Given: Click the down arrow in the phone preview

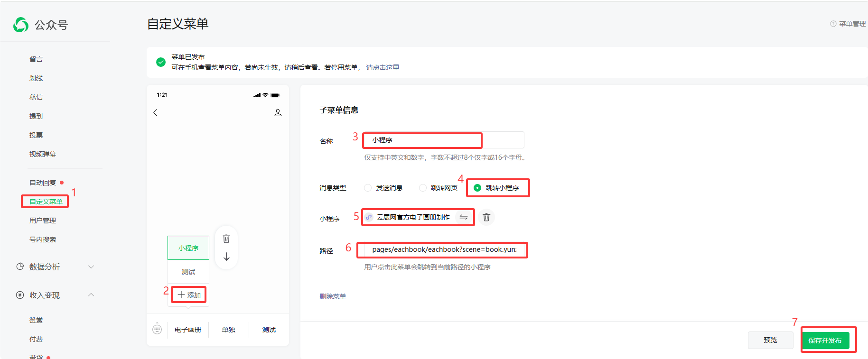Looking at the screenshot, I should [226, 257].
